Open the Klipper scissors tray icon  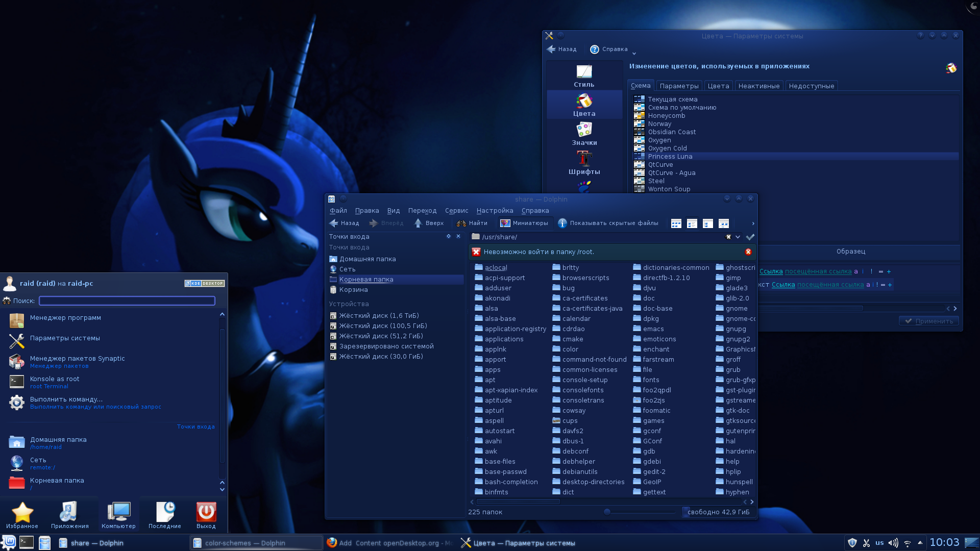coord(866,543)
